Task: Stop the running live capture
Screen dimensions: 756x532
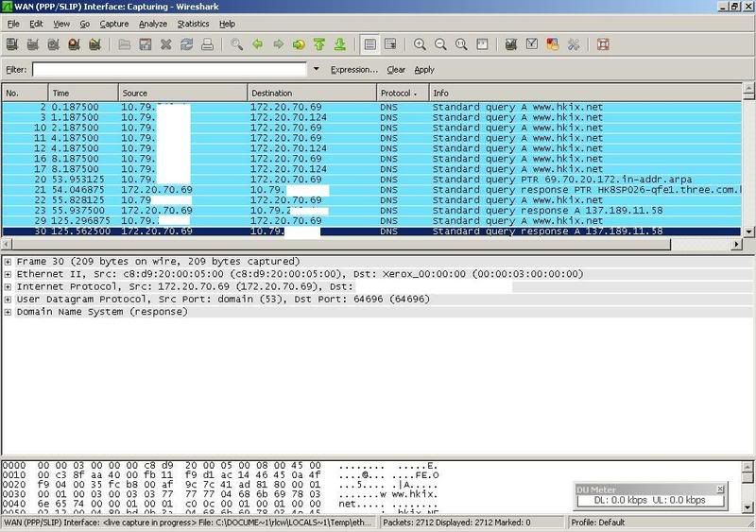Action: pyautogui.click(x=75, y=44)
